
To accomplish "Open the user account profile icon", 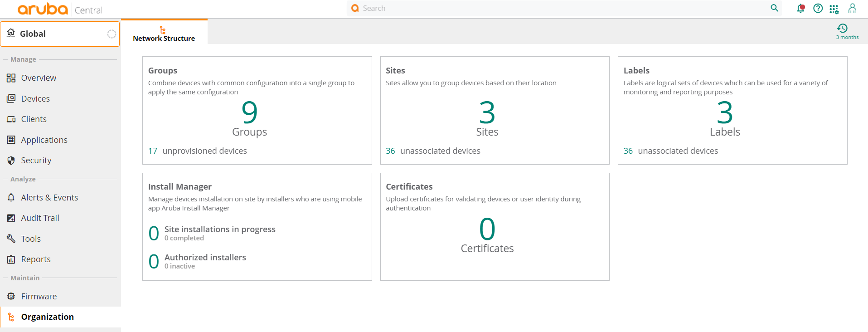I will (852, 9).
